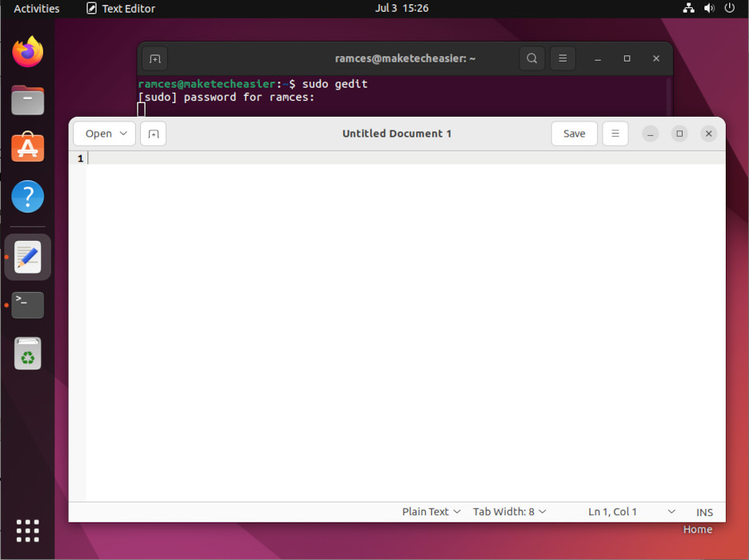Save Untitled Document 1
This screenshot has width=749, height=560.
coord(574,134)
